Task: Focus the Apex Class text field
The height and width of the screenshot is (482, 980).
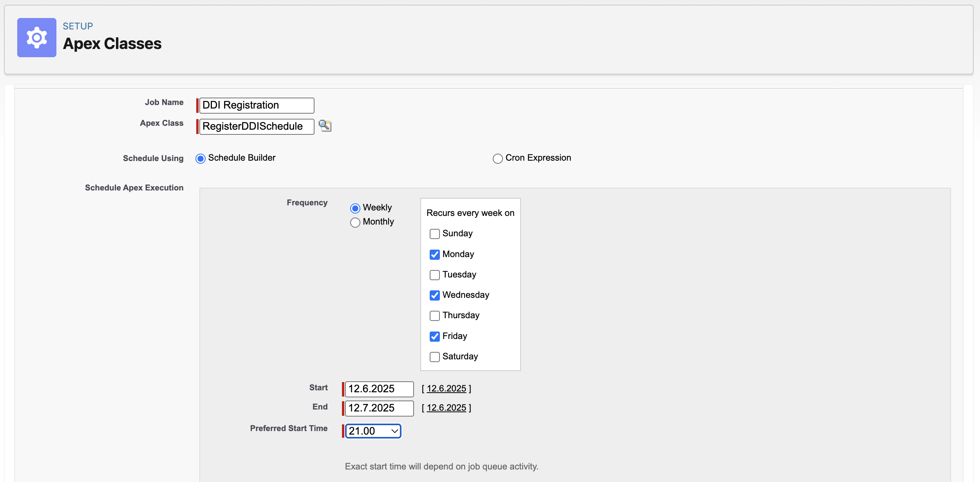Action: point(257,127)
